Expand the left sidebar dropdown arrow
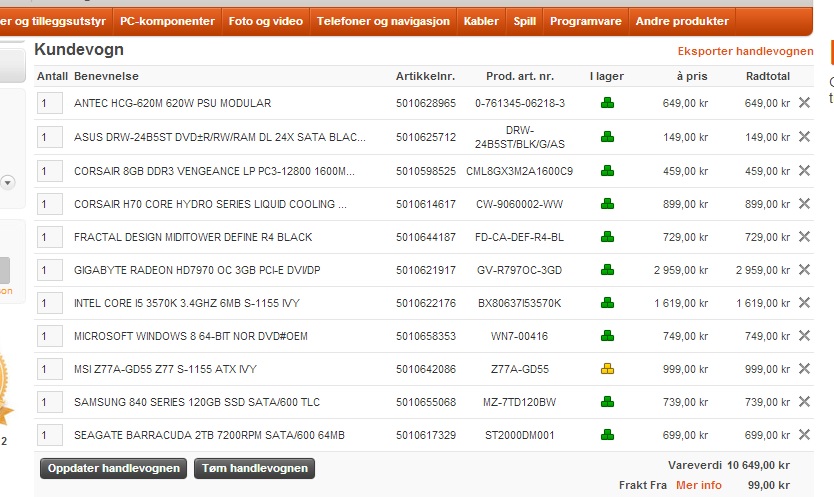The width and height of the screenshot is (834, 497). [x=7, y=183]
